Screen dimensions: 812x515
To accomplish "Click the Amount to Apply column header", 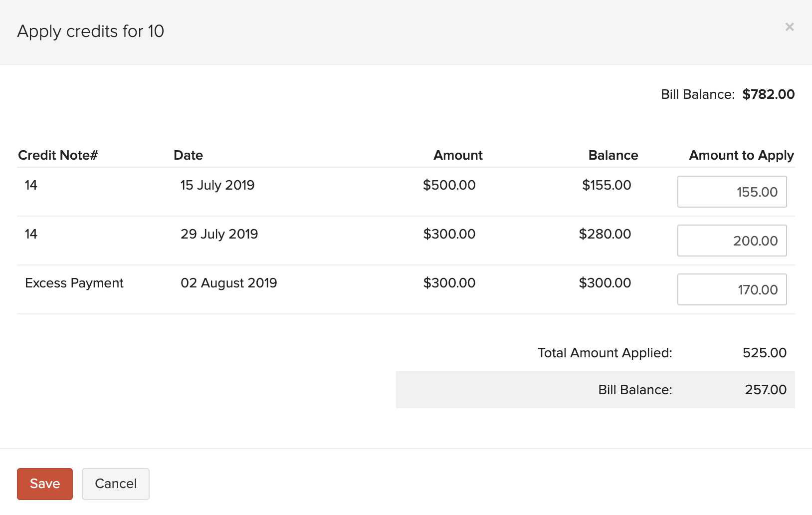I will point(741,155).
